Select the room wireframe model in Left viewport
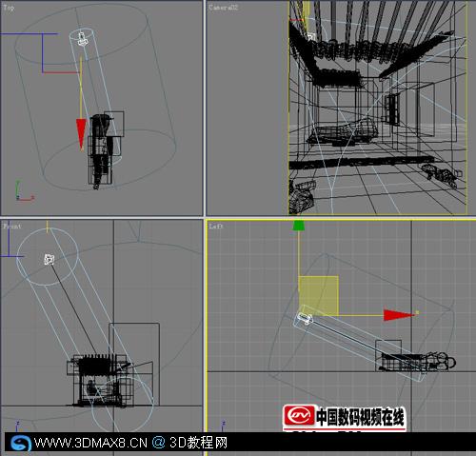 point(416,356)
